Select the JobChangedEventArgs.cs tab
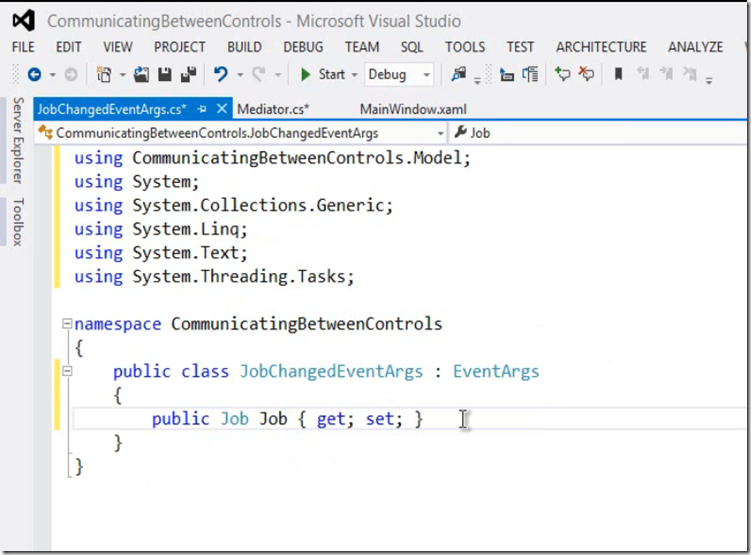The image size is (751, 555). pyautogui.click(x=112, y=109)
